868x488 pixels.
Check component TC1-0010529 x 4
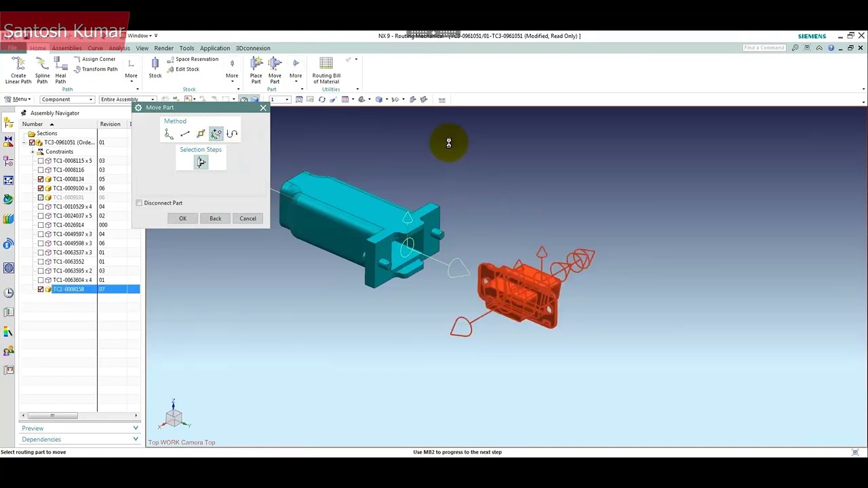pyautogui.click(x=41, y=207)
